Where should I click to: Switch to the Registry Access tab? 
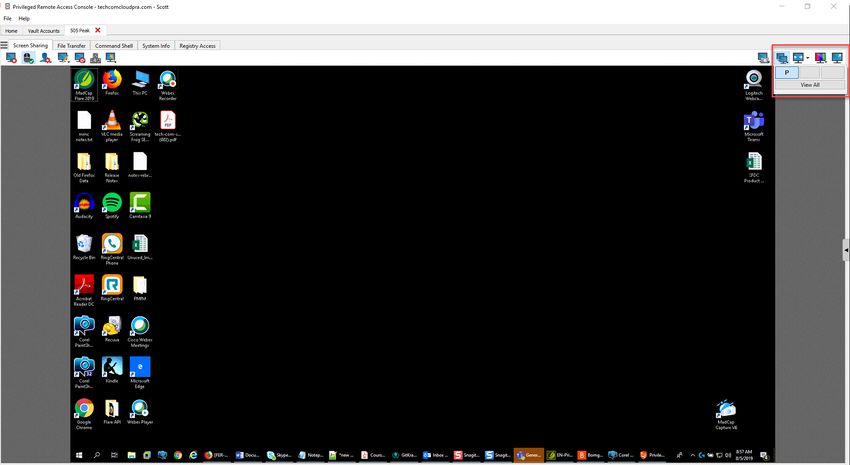tap(197, 46)
